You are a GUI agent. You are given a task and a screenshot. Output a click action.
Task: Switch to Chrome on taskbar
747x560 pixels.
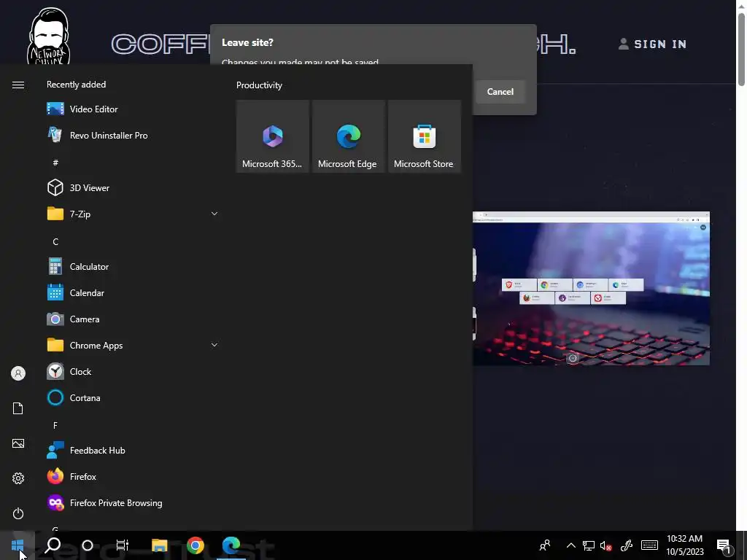click(x=196, y=545)
